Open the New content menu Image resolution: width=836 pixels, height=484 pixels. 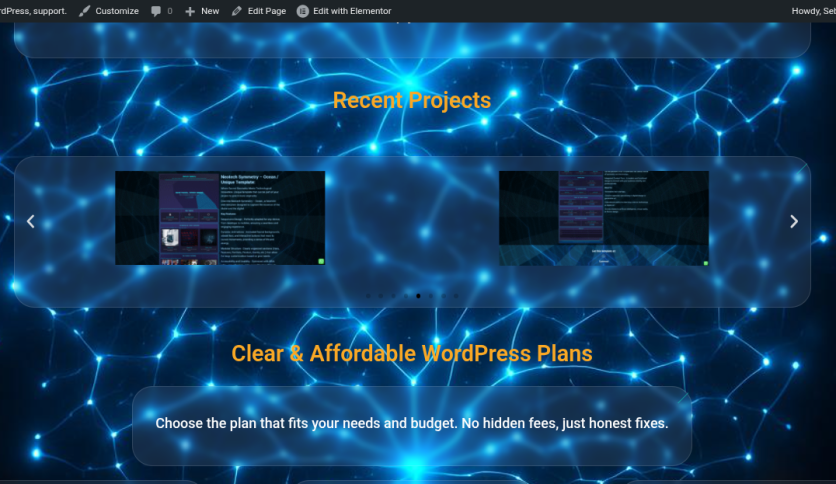pos(202,11)
